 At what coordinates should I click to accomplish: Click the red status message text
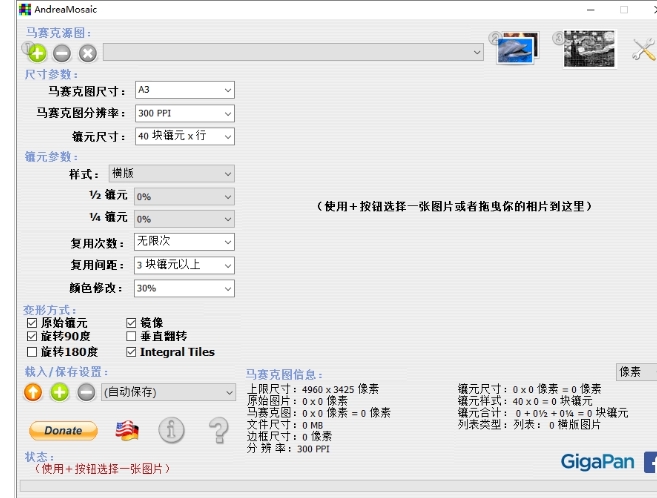tap(101, 469)
